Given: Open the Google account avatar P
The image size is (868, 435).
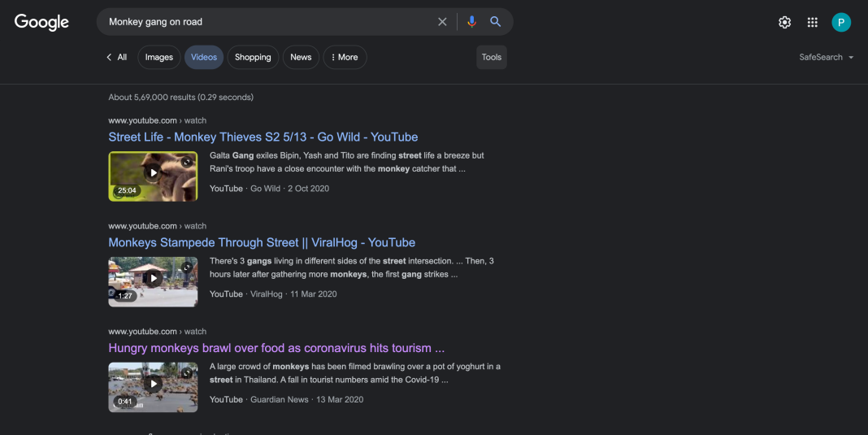Looking at the screenshot, I should [841, 22].
